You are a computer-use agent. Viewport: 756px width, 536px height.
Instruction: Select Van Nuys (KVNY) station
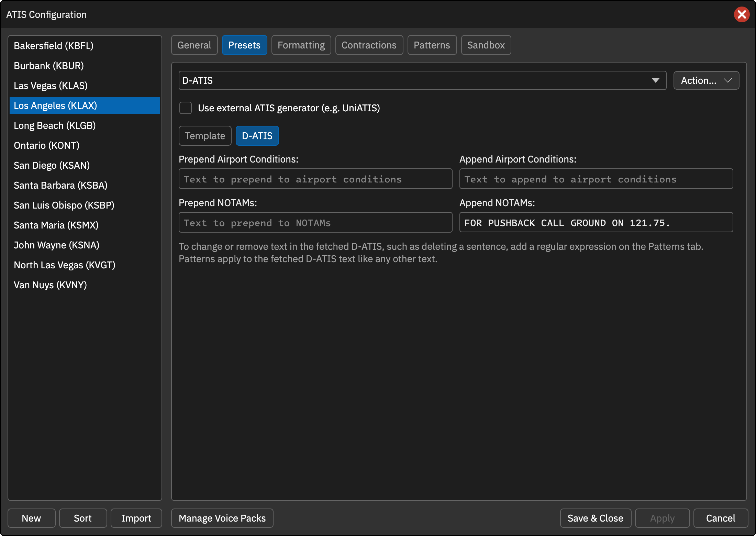pyautogui.click(x=85, y=285)
